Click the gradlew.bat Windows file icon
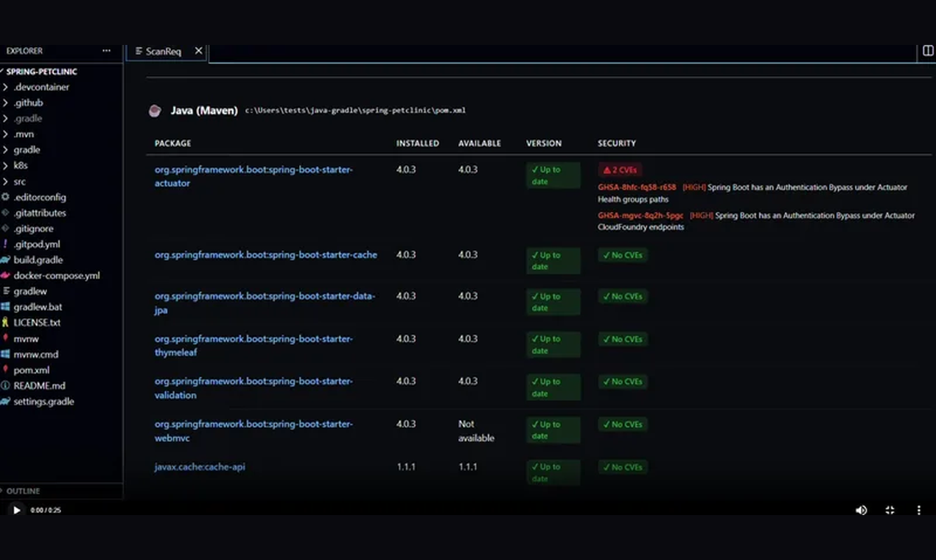The width and height of the screenshot is (936, 560). (x=6, y=307)
